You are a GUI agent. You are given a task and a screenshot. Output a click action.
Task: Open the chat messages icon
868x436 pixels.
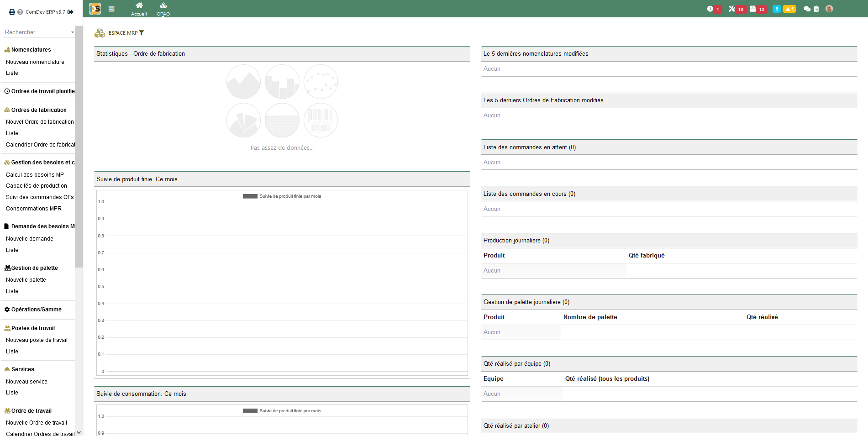tap(807, 9)
